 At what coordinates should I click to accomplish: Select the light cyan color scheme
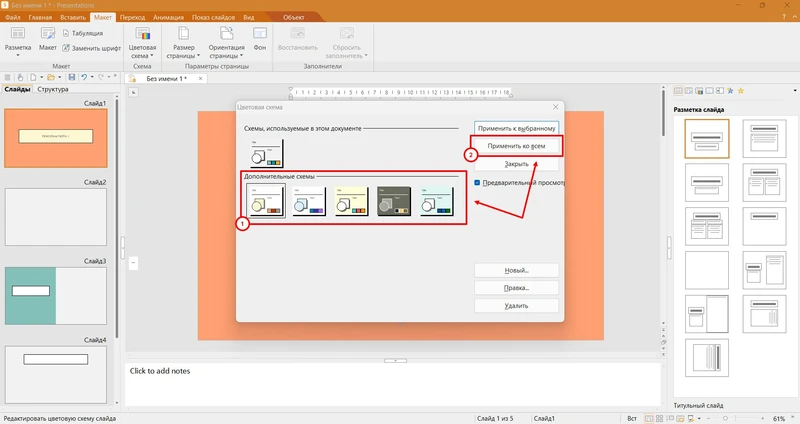pos(437,201)
